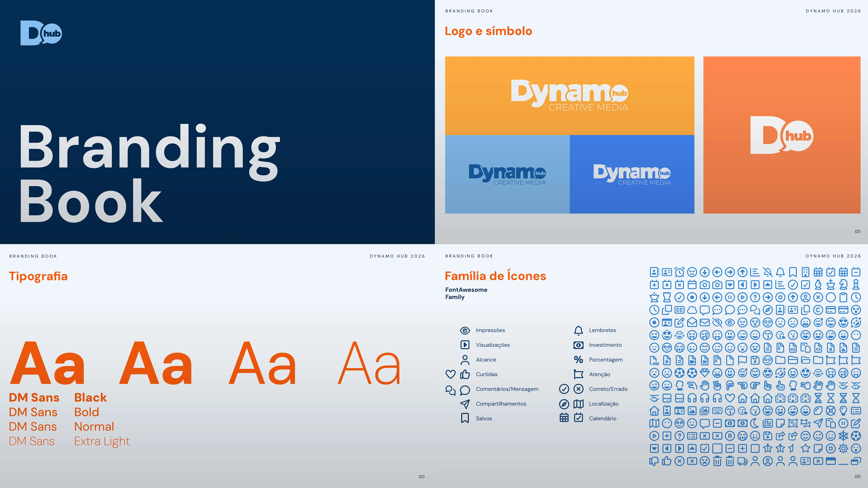Click 'BRANDING BOOK' header on Logo e símbolo page

tap(469, 11)
